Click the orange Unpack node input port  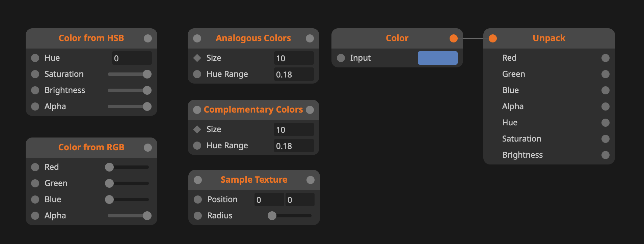click(493, 38)
